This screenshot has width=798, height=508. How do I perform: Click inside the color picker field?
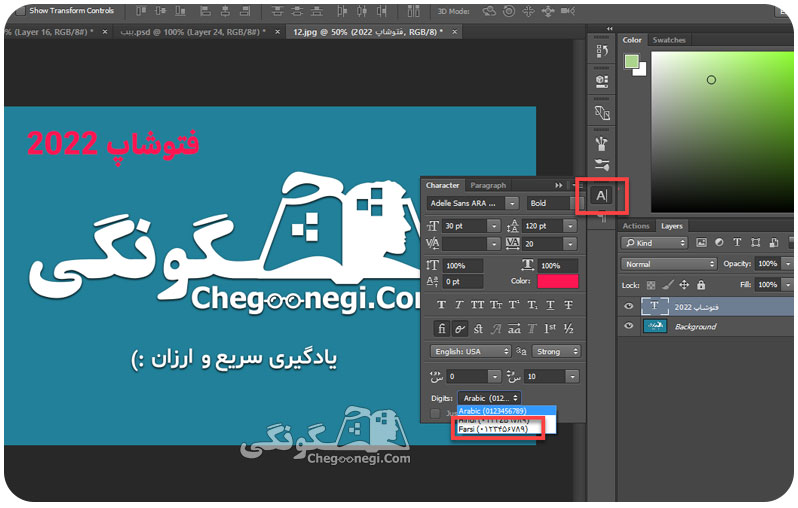click(x=723, y=131)
